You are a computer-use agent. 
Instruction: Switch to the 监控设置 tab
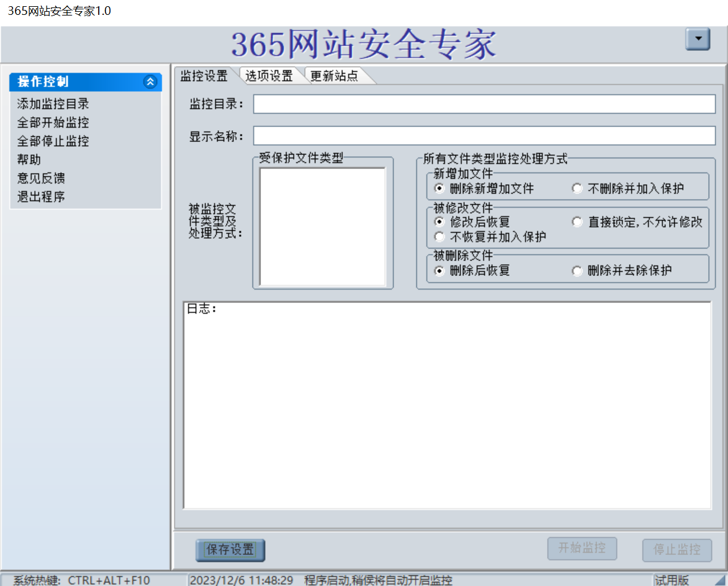(204, 76)
